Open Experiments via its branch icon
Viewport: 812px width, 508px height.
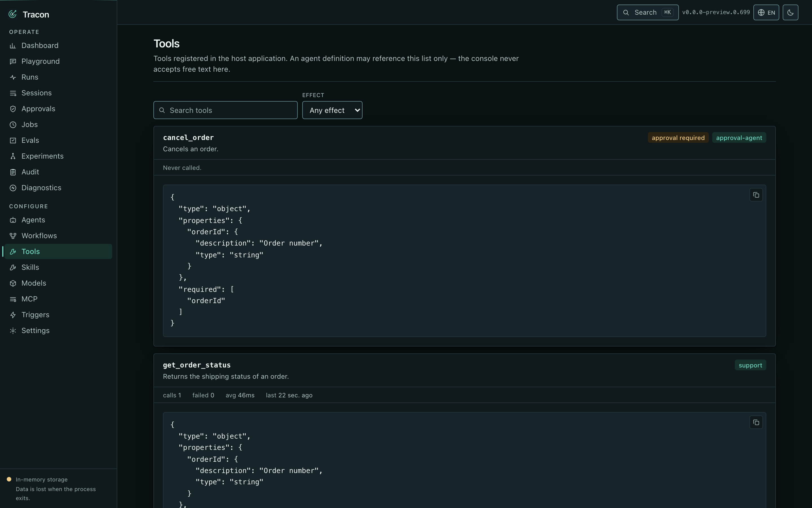click(x=13, y=156)
